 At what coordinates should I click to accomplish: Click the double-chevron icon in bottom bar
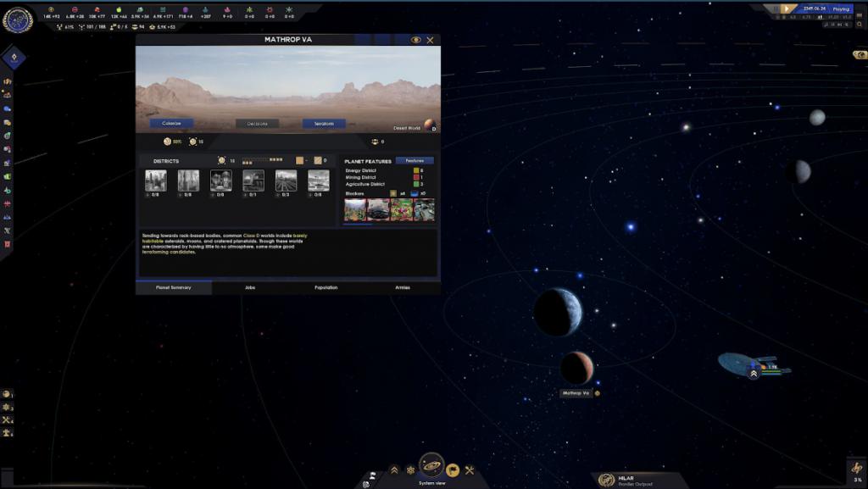pyautogui.click(x=393, y=470)
